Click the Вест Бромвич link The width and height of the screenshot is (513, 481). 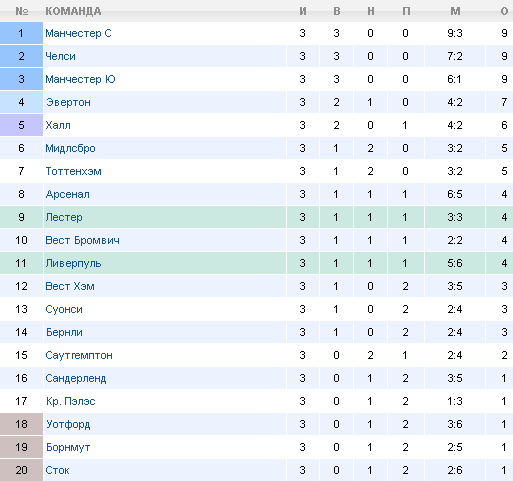pyautogui.click(x=82, y=240)
